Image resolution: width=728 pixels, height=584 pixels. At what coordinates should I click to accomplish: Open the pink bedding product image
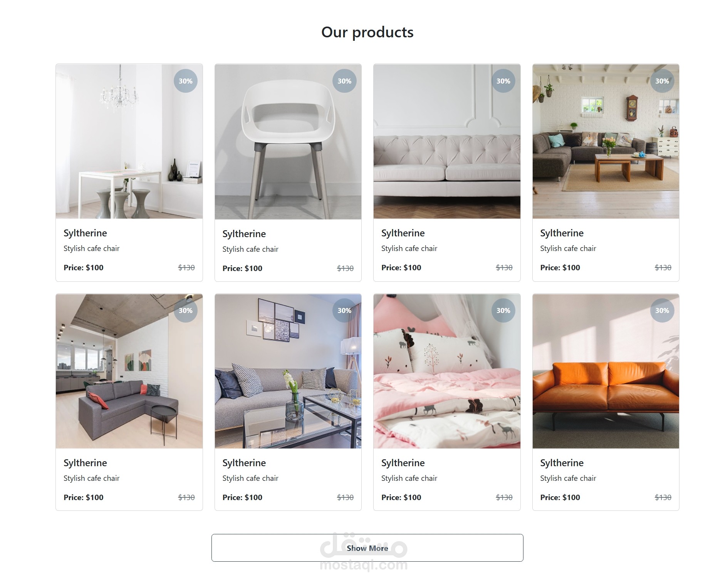point(447,371)
